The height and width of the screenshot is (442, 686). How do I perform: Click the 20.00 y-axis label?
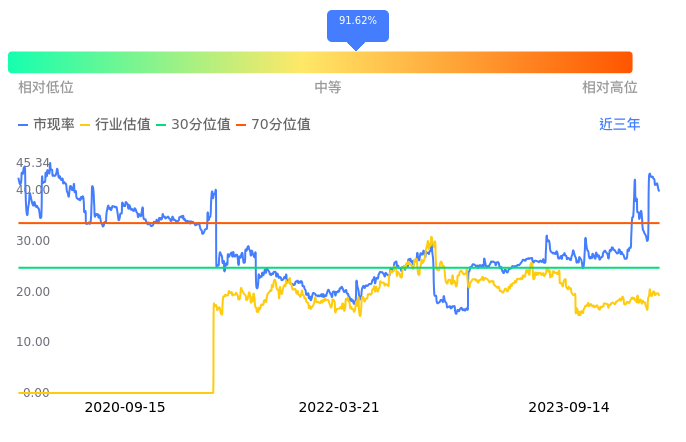(x=33, y=292)
